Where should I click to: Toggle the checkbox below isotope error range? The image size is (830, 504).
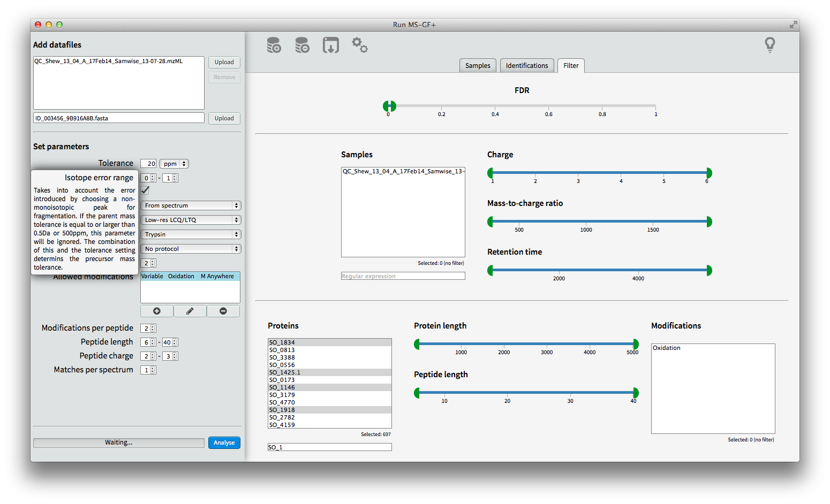(145, 190)
